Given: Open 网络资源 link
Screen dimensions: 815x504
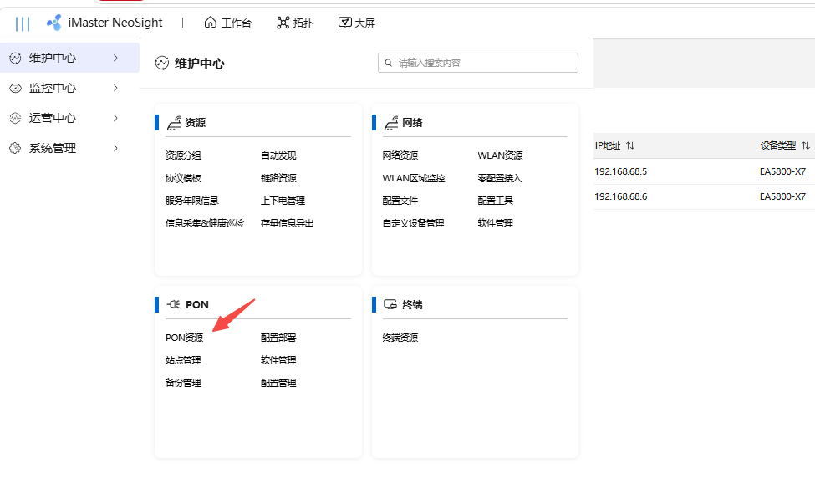Looking at the screenshot, I should (x=400, y=155).
